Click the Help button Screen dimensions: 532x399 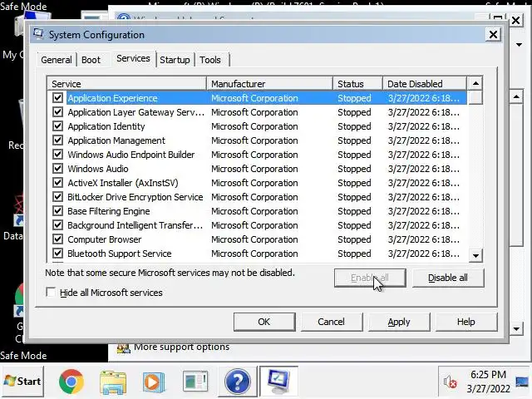(465, 322)
